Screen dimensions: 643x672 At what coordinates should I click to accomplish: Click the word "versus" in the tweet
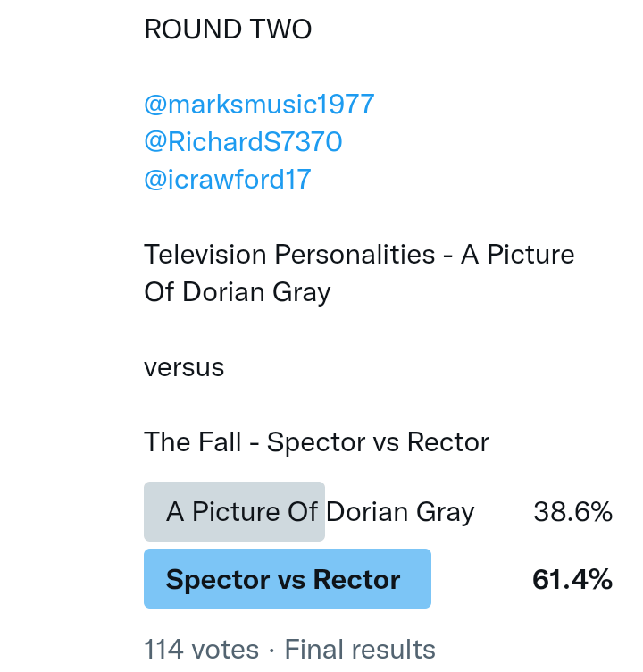[184, 367]
